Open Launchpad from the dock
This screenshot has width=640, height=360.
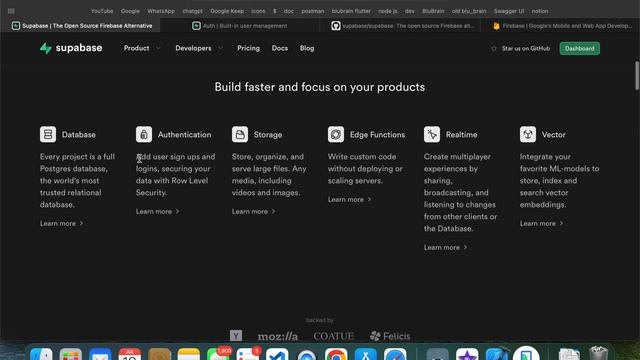click(x=71, y=354)
